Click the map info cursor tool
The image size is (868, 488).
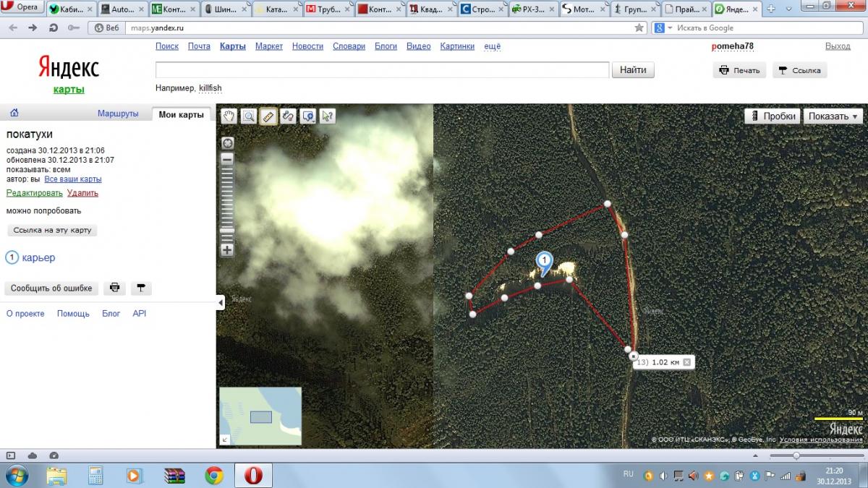[x=328, y=116]
